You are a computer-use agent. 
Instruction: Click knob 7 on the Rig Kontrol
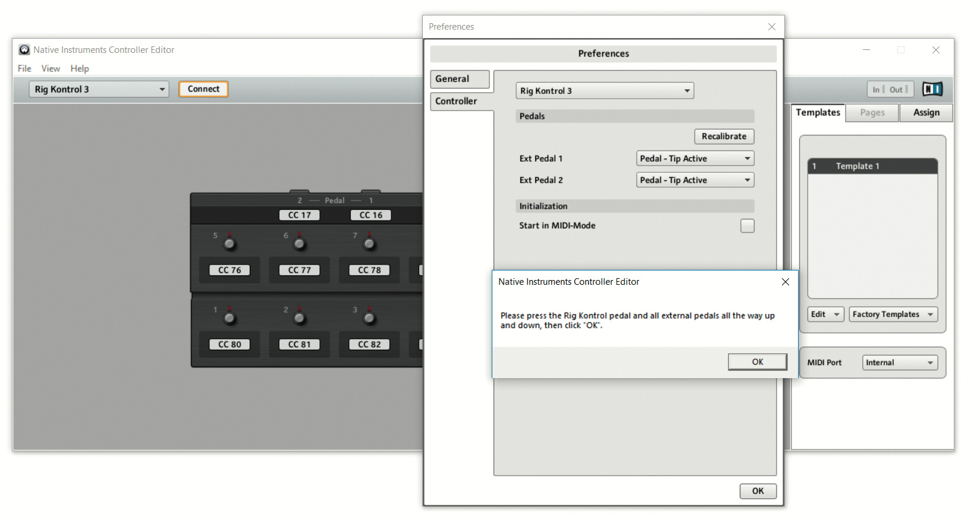369,244
